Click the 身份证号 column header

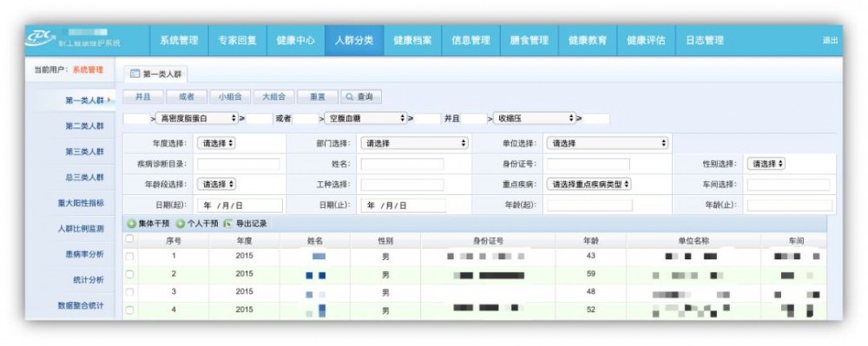(488, 241)
